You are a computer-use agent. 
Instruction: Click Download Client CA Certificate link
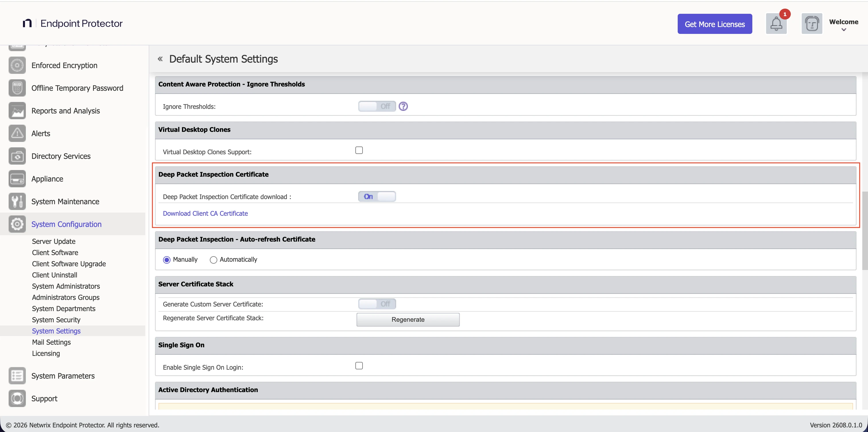coord(205,213)
